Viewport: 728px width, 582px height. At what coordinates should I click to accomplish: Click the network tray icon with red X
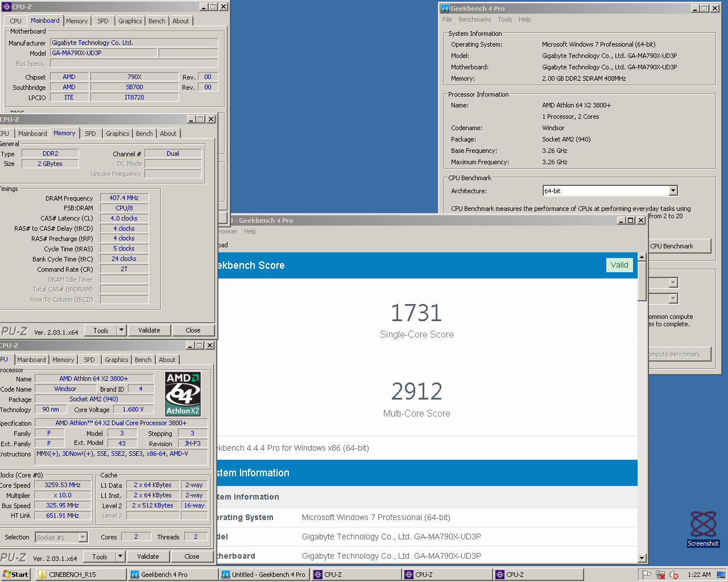(x=660, y=575)
